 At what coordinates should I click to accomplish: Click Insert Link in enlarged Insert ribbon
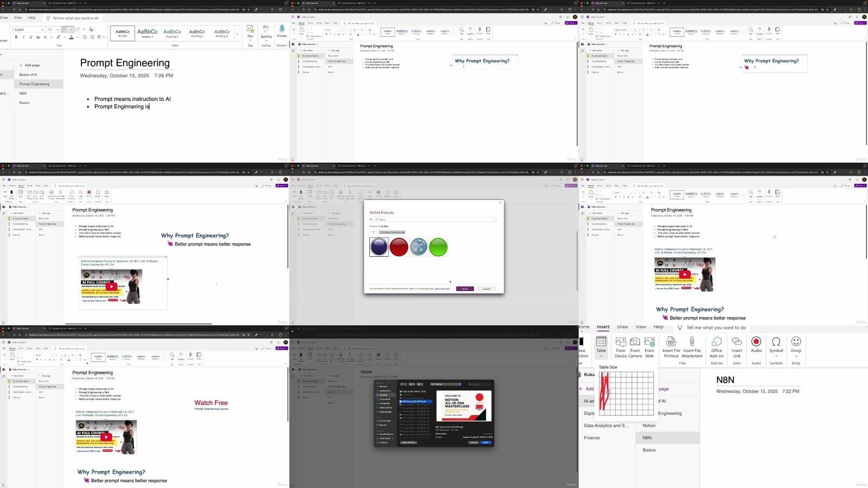(x=737, y=347)
